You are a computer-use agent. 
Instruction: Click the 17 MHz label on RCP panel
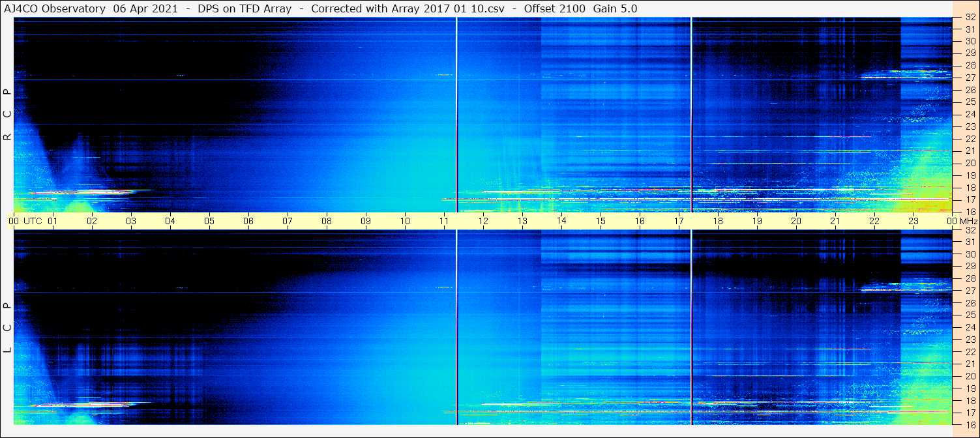970,199
